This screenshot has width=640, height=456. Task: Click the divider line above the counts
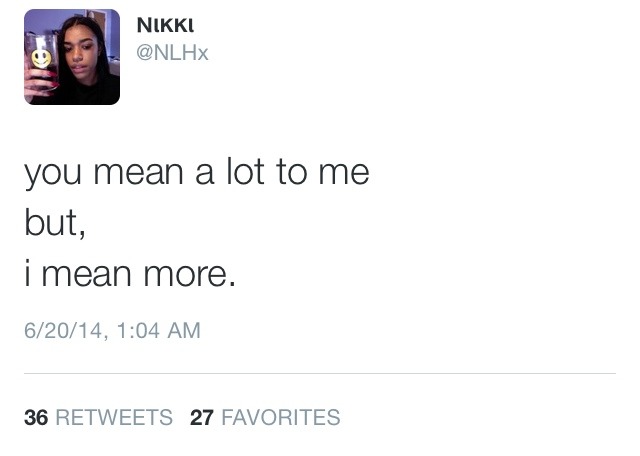(320, 373)
